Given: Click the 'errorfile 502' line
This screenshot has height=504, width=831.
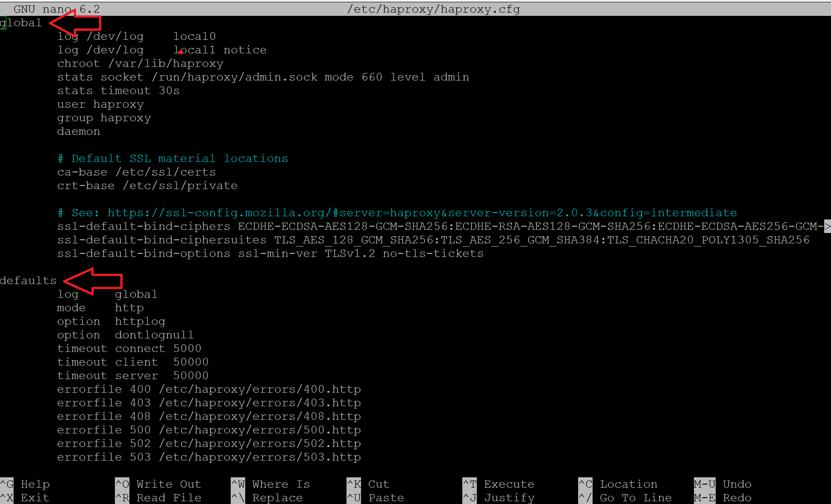Looking at the screenshot, I should pos(209,443).
